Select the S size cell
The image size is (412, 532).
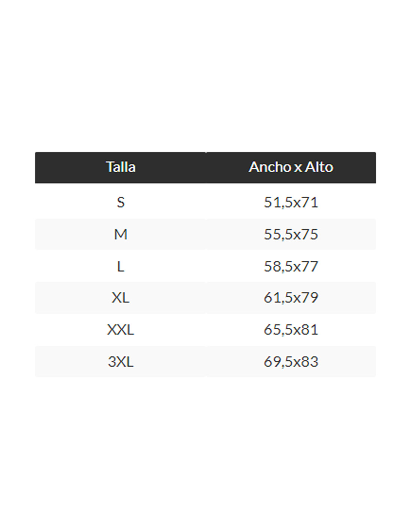[121, 202]
